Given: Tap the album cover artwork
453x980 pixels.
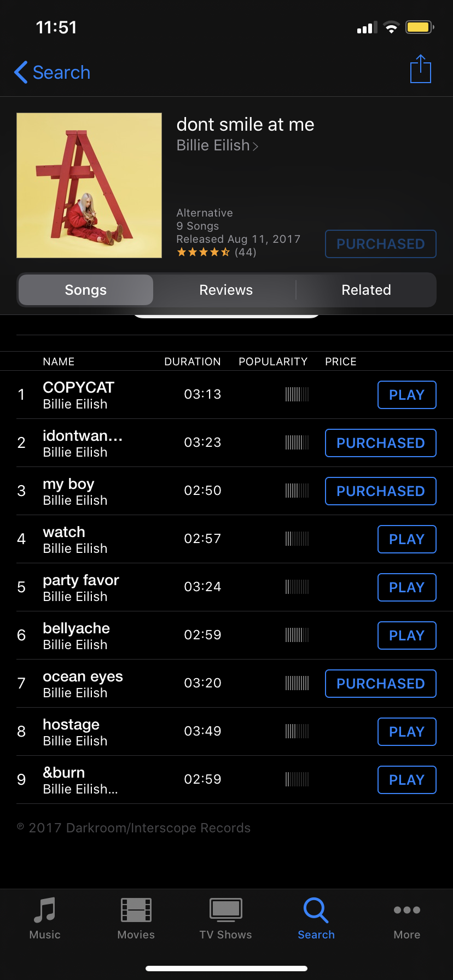Looking at the screenshot, I should (x=89, y=185).
